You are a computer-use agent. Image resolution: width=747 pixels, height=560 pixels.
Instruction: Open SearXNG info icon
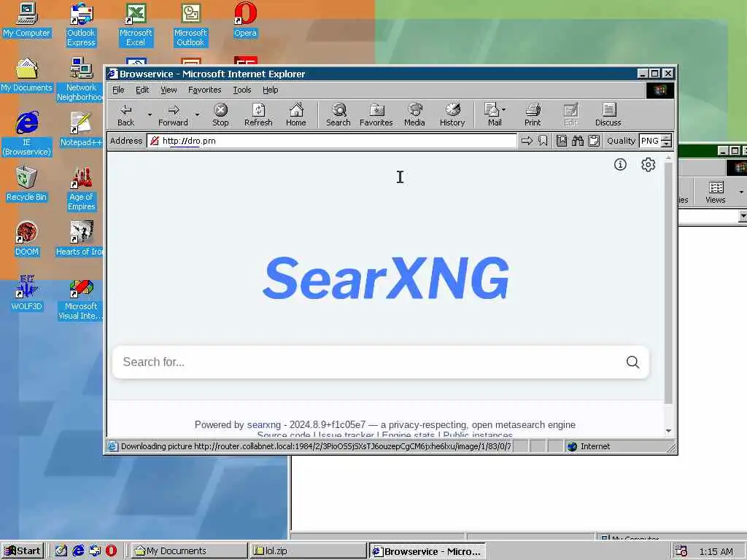click(620, 164)
